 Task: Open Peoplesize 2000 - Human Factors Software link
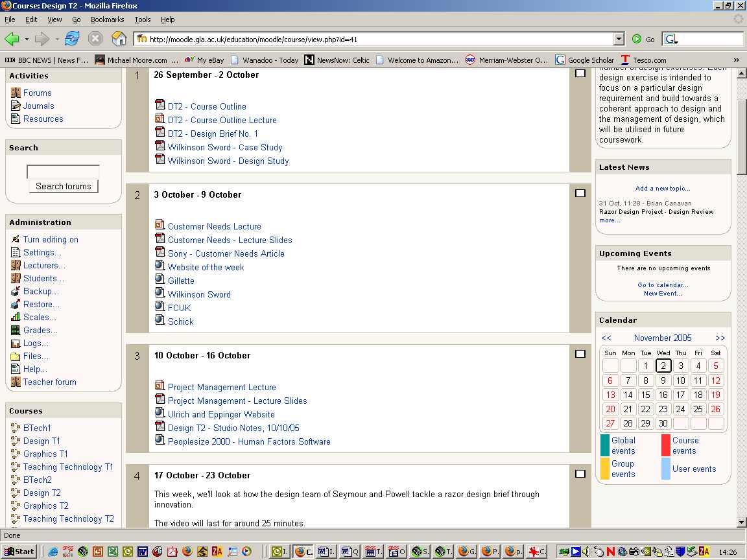pyautogui.click(x=249, y=441)
